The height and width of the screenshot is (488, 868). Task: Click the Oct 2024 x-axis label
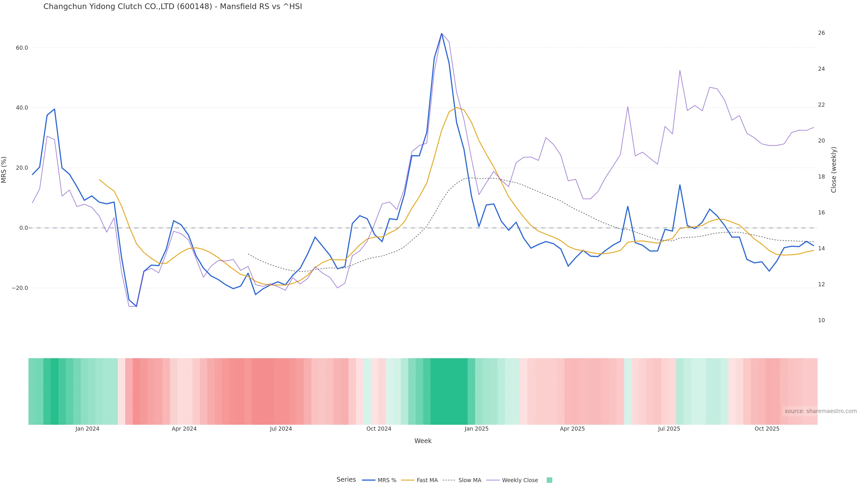[x=379, y=429]
